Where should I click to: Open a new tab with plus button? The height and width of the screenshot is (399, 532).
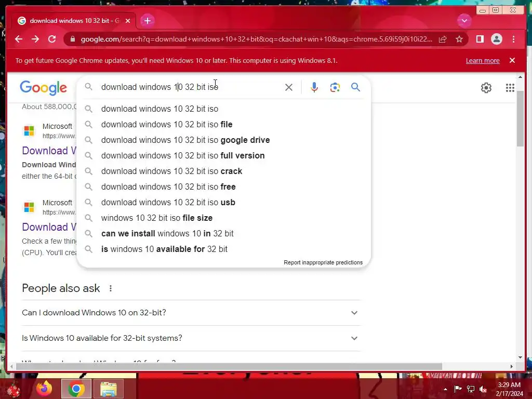coord(147,21)
